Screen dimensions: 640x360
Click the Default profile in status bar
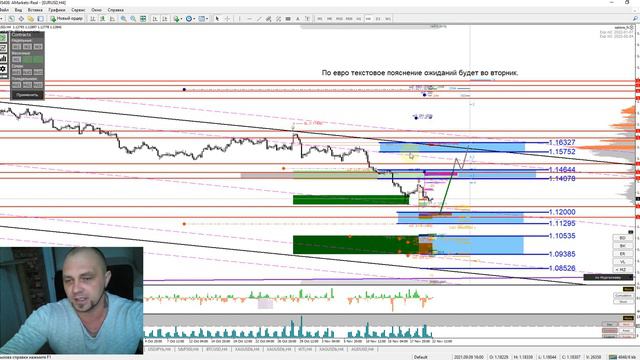pyautogui.click(x=421, y=357)
